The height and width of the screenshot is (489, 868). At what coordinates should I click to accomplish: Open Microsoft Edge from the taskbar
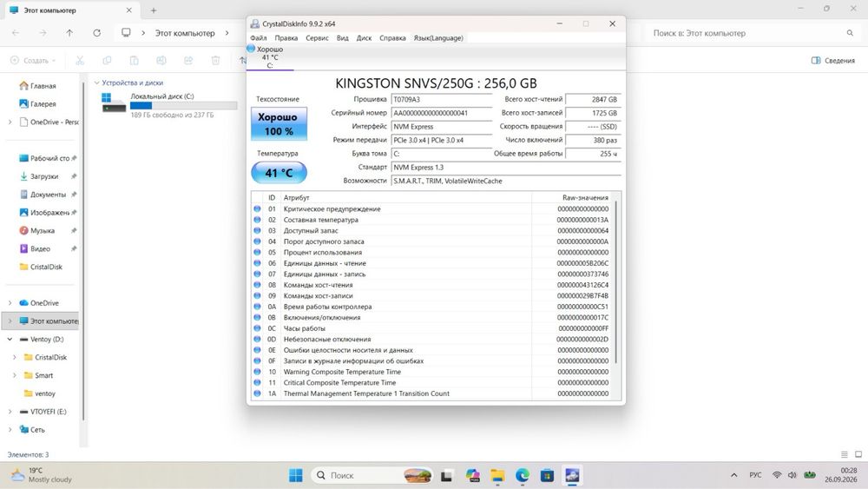pyautogui.click(x=522, y=475)
